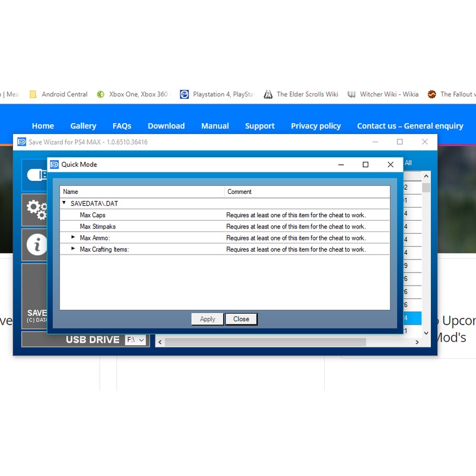The width and height of the screenshot is (476, 476).
Task: Open the USB drive letter dropdown
Action: 136,340
